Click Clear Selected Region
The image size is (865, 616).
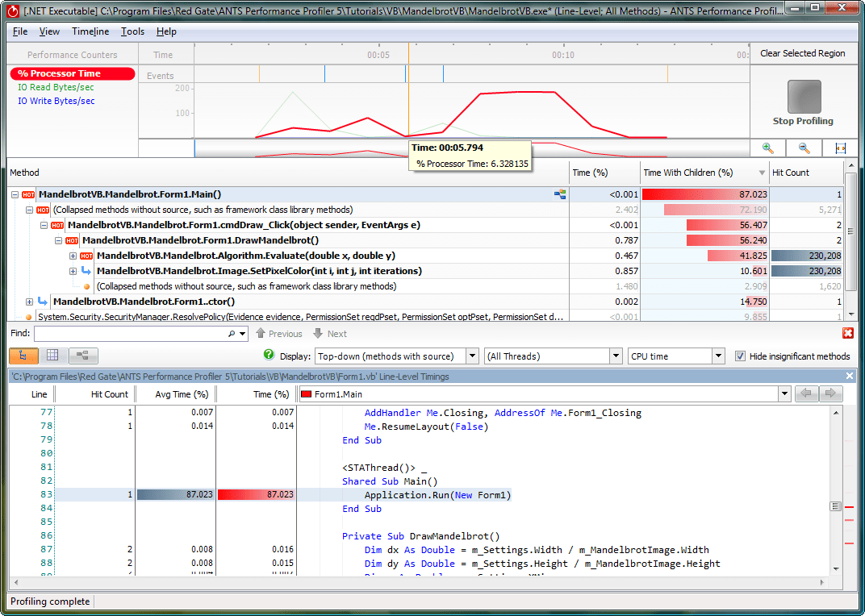[x=802, y=53]
